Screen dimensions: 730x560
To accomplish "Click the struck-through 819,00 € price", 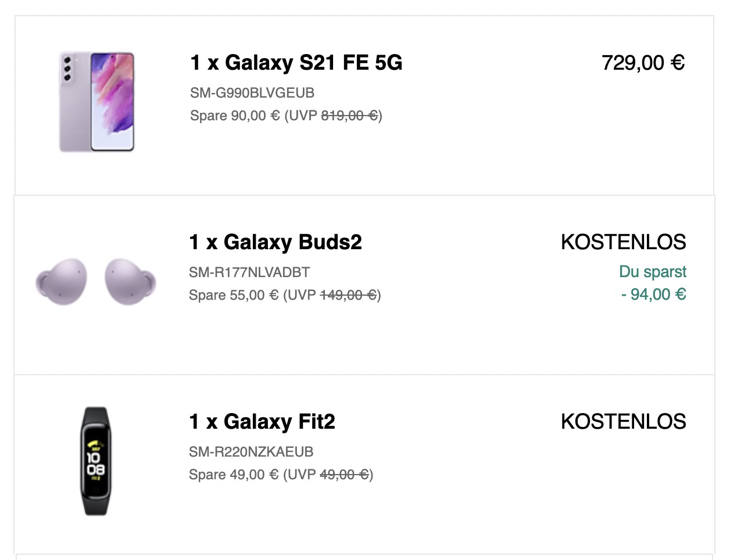I will (x=349, y=116).
